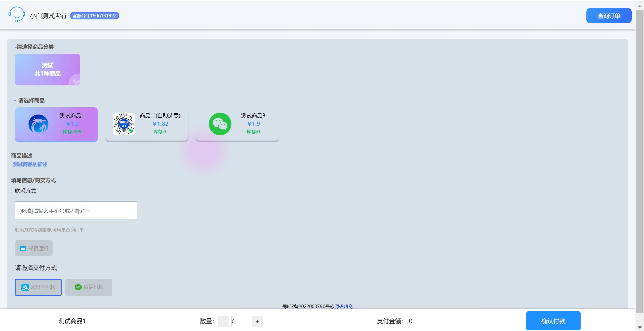Image resolution: width=644 pixels, height=331 pixels.
Task: Click the dragon logo of 测试商品1
Action: [38, 124]
